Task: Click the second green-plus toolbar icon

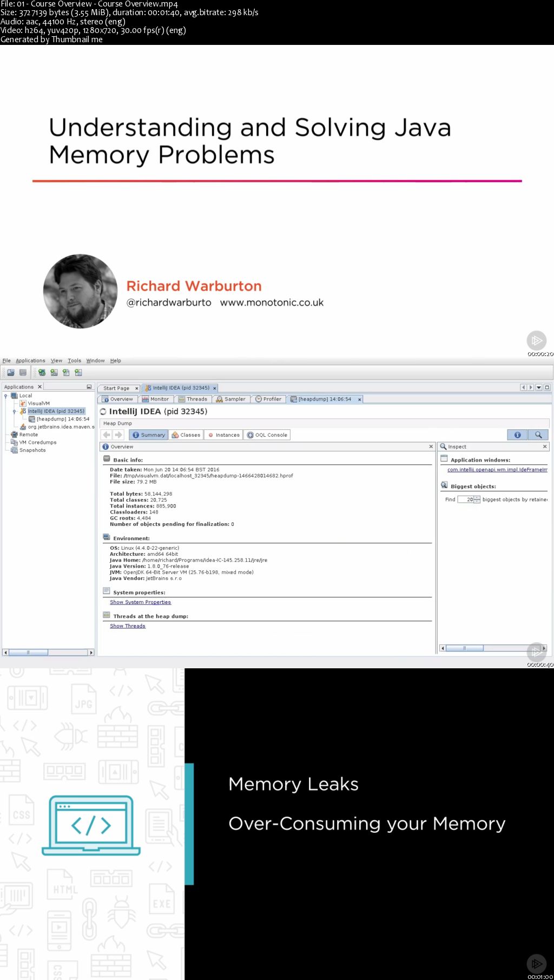Action: (x=54, y=372)
